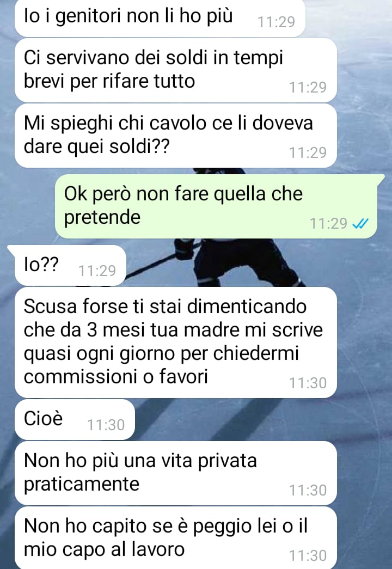Select the message bubble 'Cioè'
Image resolution: width=392 pixels, height=569 pixels.
(x=75, y=419)
